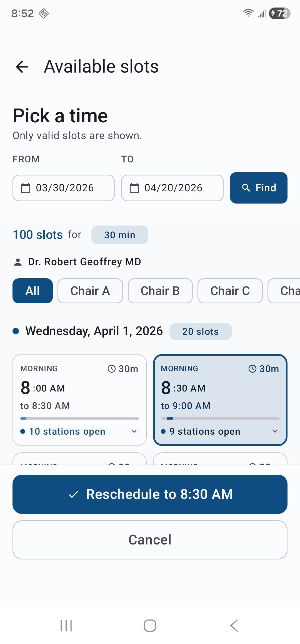Image resolution: width=300 pixels, height=644 pixels.
Task: Tap the clock icon on the 8:30 AM card
Action: (252, 369)
